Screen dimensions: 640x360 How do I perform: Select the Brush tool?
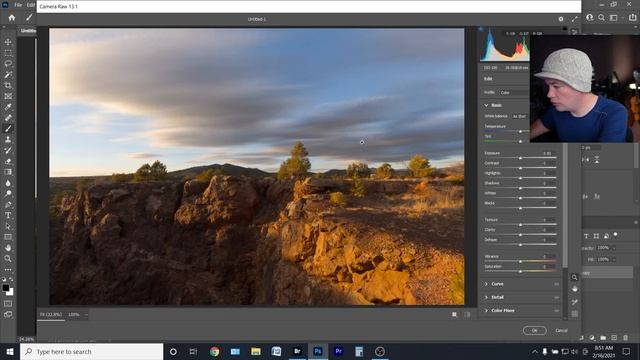click(x=8, y=129)
